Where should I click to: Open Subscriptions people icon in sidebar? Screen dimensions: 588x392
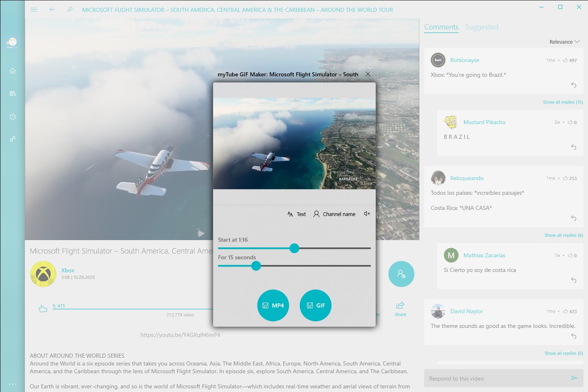pyautogui.click(x=13, y=139)
